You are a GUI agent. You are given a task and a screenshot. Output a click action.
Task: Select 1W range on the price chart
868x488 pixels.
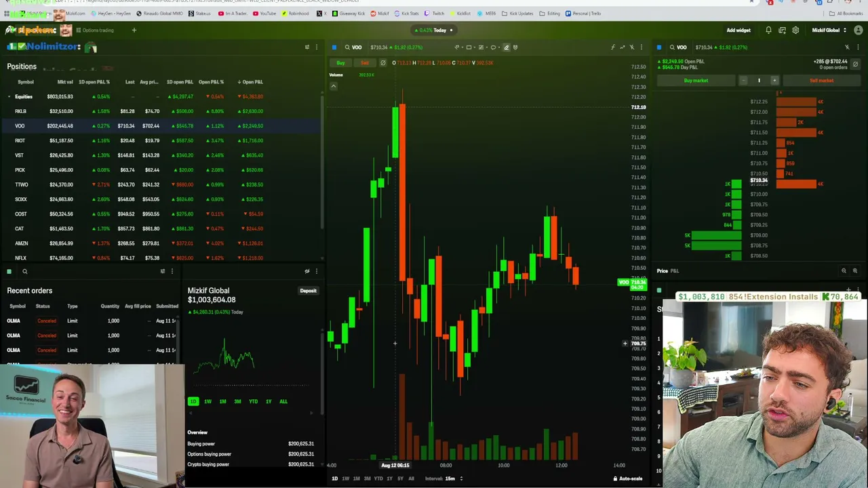(345, 479)
